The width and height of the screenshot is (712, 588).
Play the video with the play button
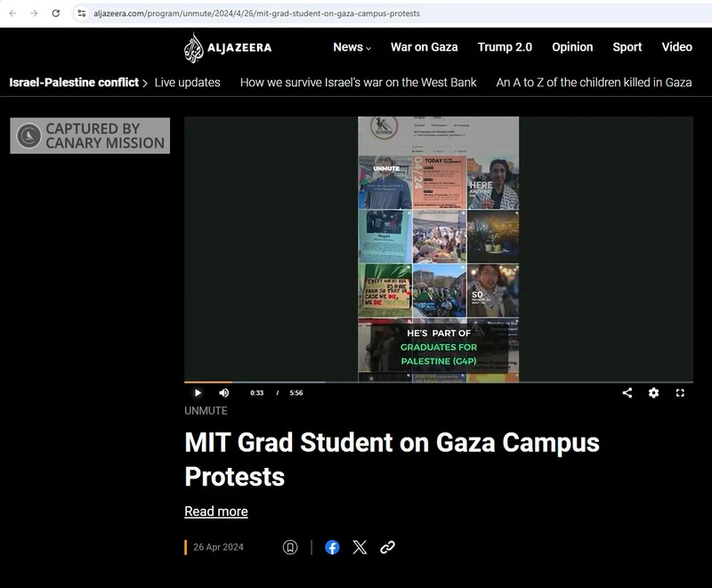(x=197, y=392)
